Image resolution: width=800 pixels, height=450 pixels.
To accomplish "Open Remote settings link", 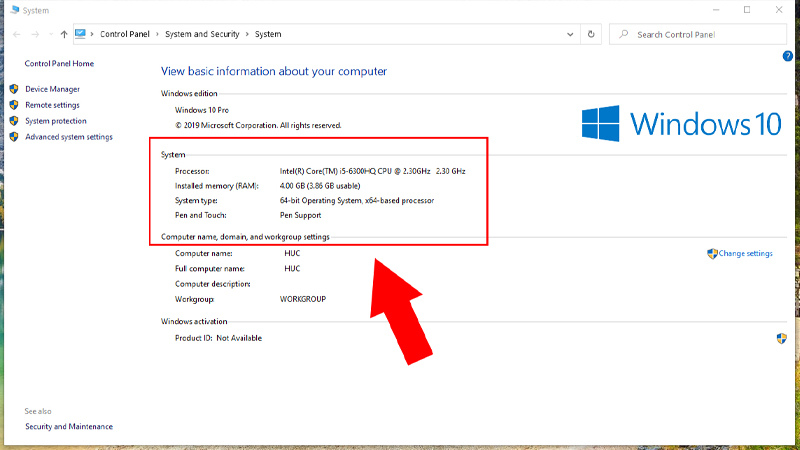I will 52,105.
